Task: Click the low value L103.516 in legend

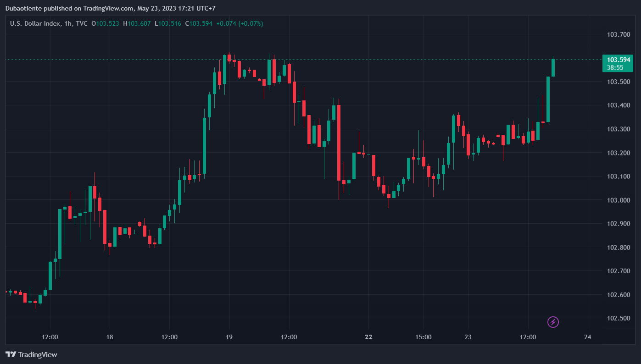Action: click(167, 23)
